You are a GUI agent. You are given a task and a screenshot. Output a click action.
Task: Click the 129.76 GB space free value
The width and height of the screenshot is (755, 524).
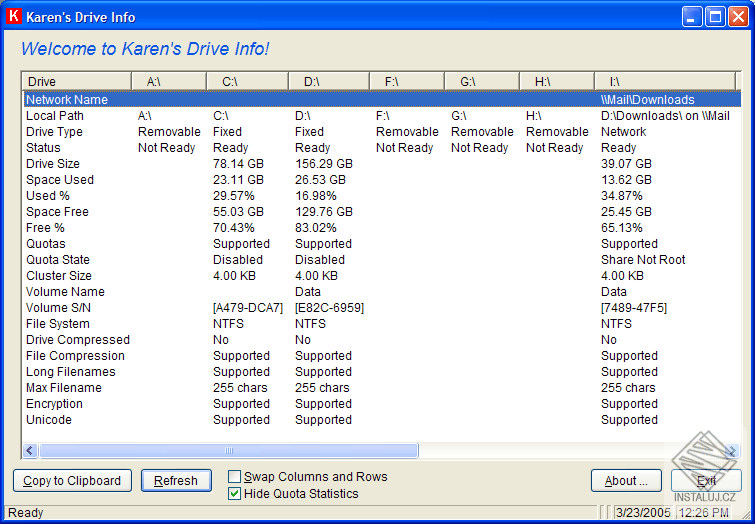(324, 211)
